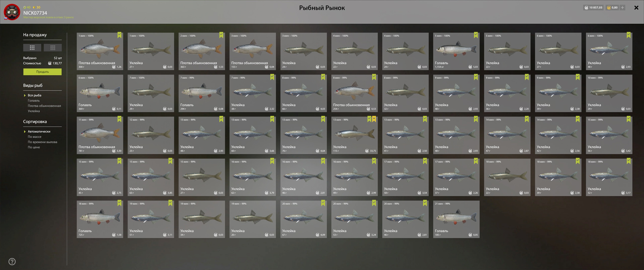Click the Продать button
Screen dimensions: 644x270
point(43,72)
